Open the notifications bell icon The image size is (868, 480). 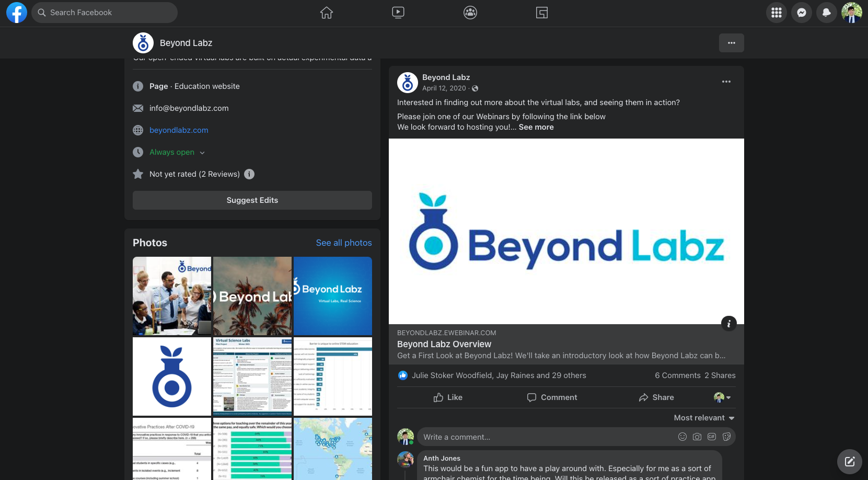click(826, 13)
